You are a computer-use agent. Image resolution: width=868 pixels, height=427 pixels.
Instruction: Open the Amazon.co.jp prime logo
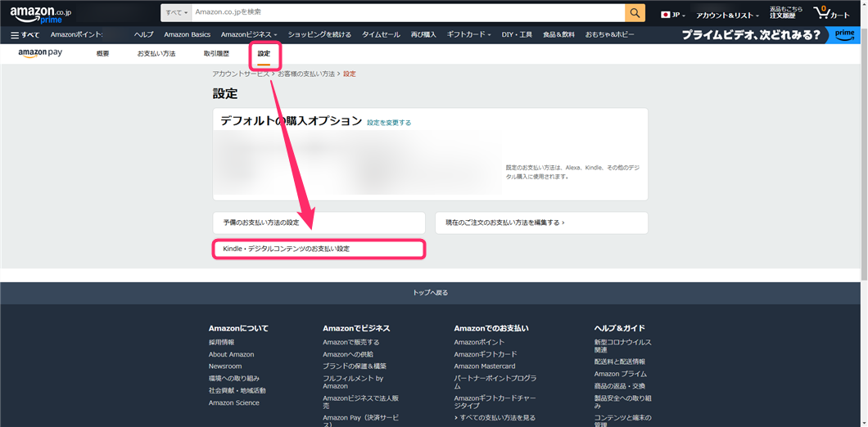[x=40, y=13]
